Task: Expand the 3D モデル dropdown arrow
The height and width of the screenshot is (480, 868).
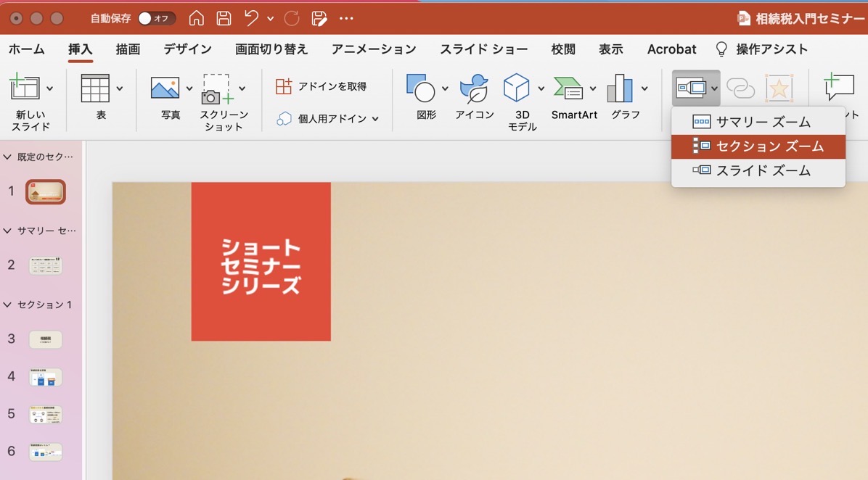Action: [541, 88]
